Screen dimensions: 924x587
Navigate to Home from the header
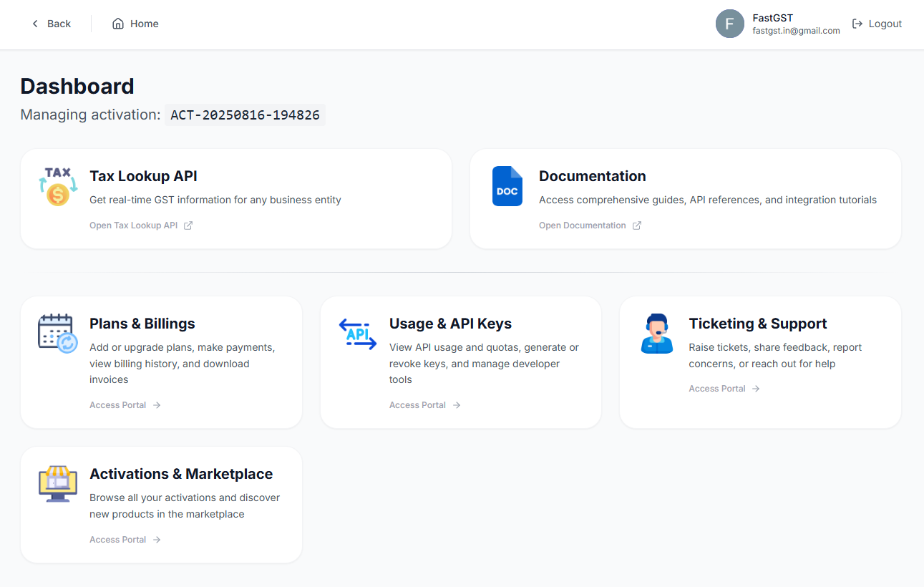(135, 24)
